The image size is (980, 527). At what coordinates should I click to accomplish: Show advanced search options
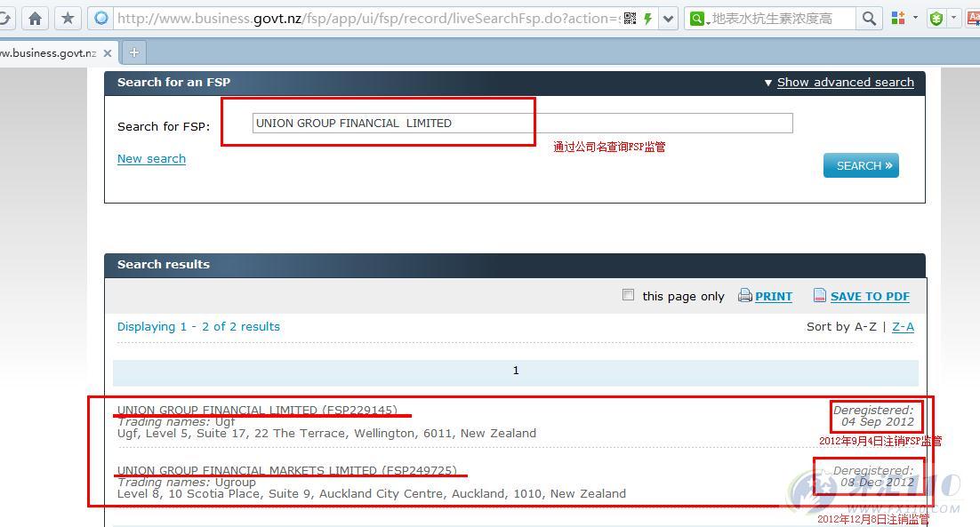pyautogui.click(x=845, y=83)
